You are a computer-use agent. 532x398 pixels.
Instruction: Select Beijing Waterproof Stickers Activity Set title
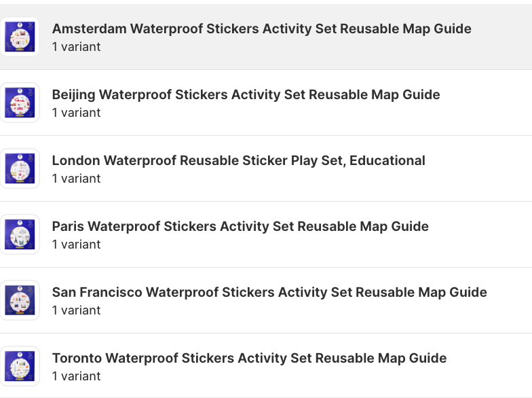click(x=246, y=95)
